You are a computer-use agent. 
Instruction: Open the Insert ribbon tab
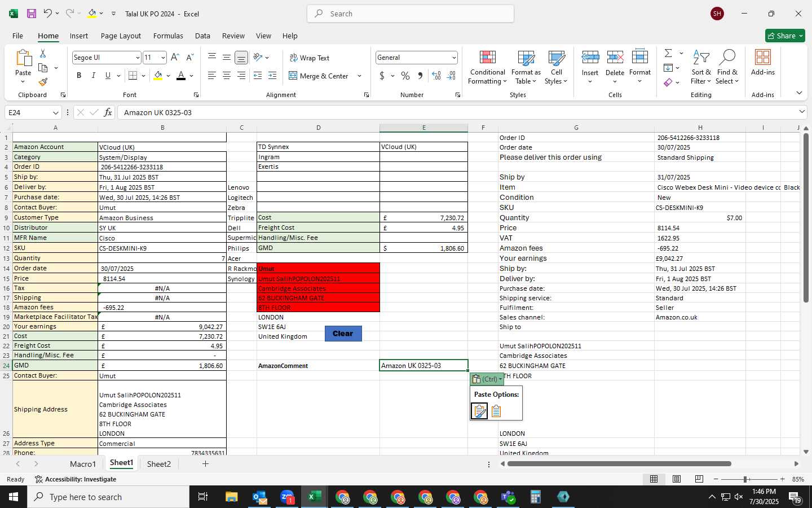[79, 36]
